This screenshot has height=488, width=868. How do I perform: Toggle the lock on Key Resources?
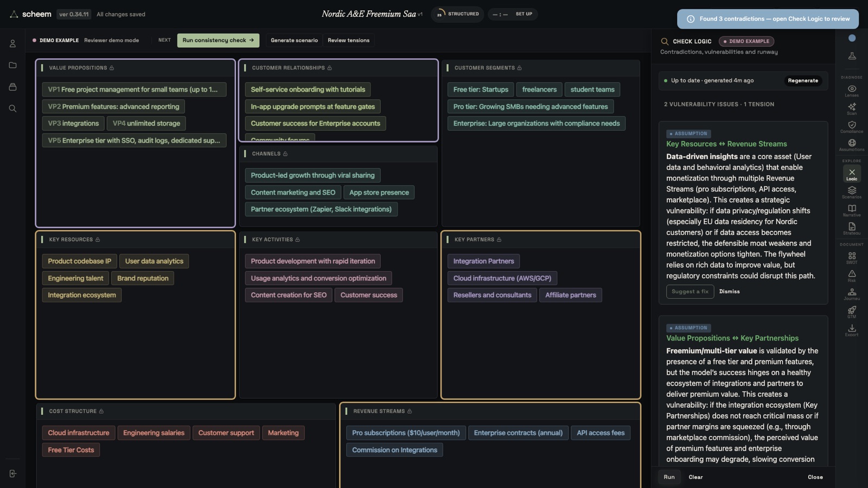click(98, 240)
